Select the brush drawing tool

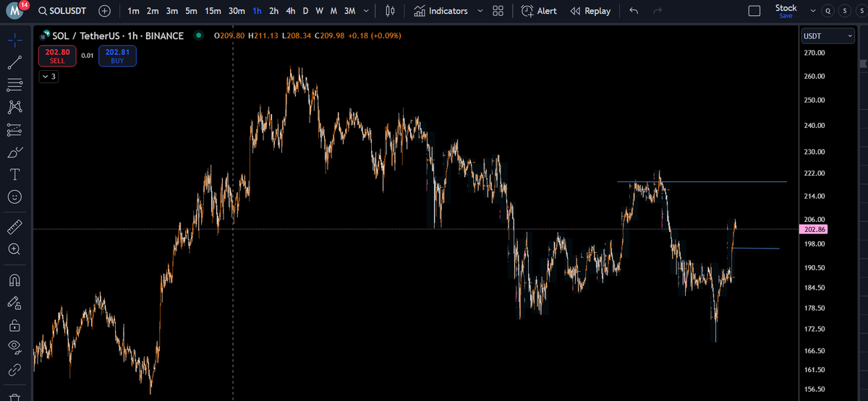(14, 152)
